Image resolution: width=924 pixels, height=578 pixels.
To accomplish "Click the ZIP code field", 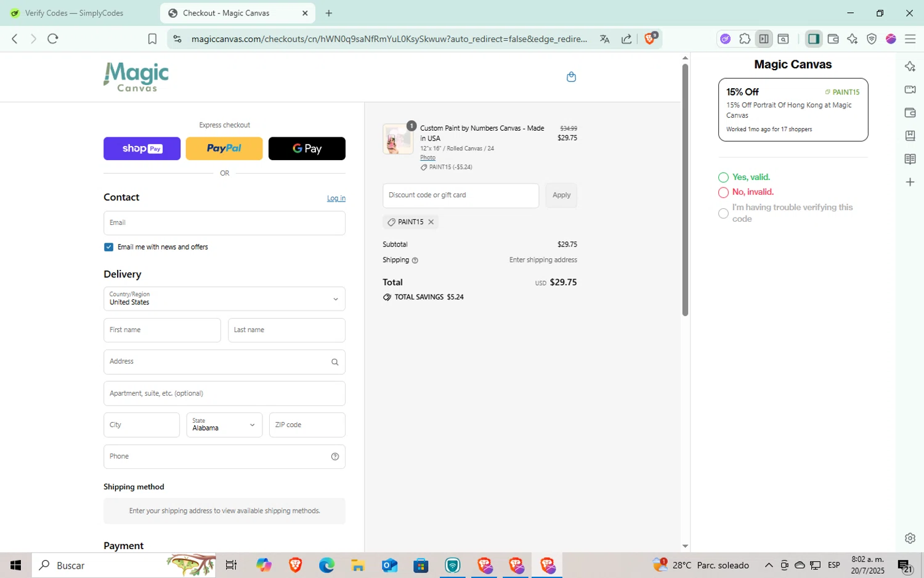I will (x=307, y=425).
